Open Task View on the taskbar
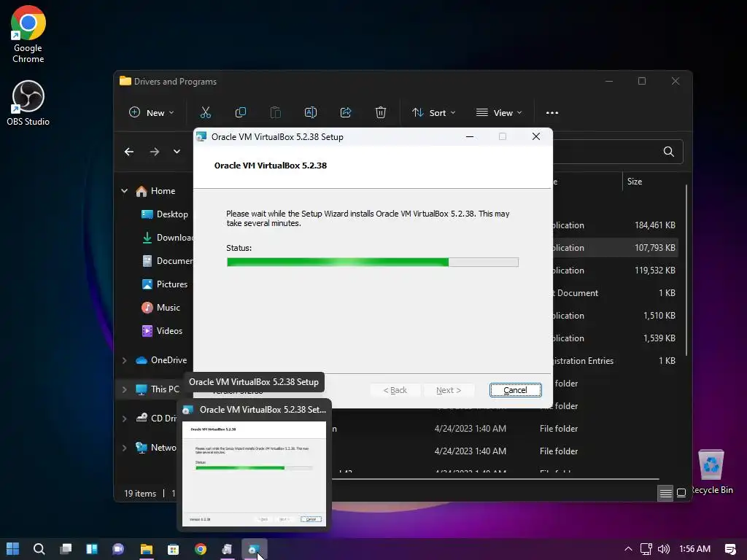This screenshot has height=560, width=747. click(66, 549)
